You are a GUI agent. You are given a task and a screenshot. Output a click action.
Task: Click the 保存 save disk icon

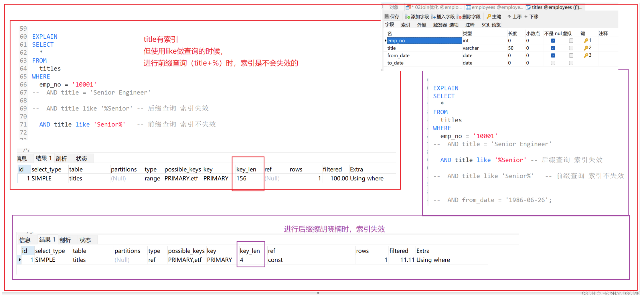click(387, 17)
